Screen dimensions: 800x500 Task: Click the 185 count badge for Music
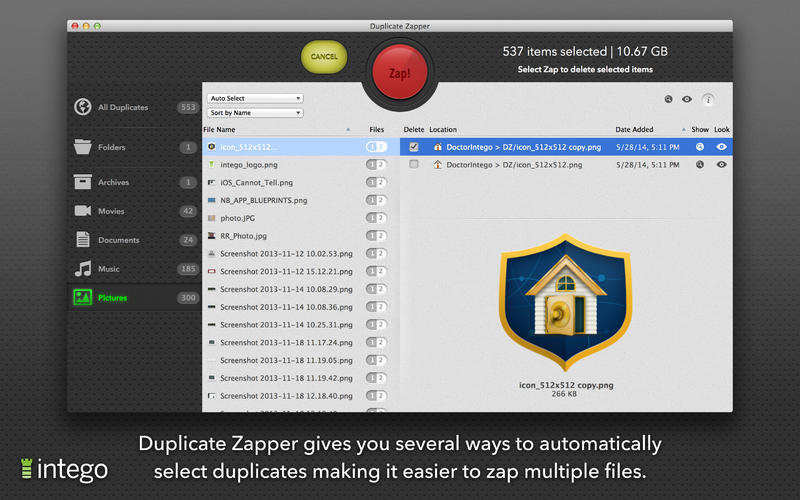tap(188, 269)
